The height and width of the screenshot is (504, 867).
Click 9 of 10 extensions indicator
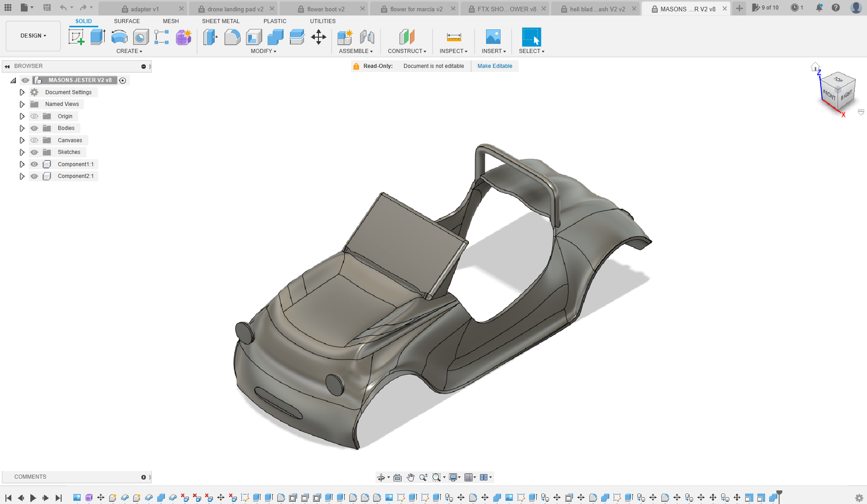tap(765, 8)
